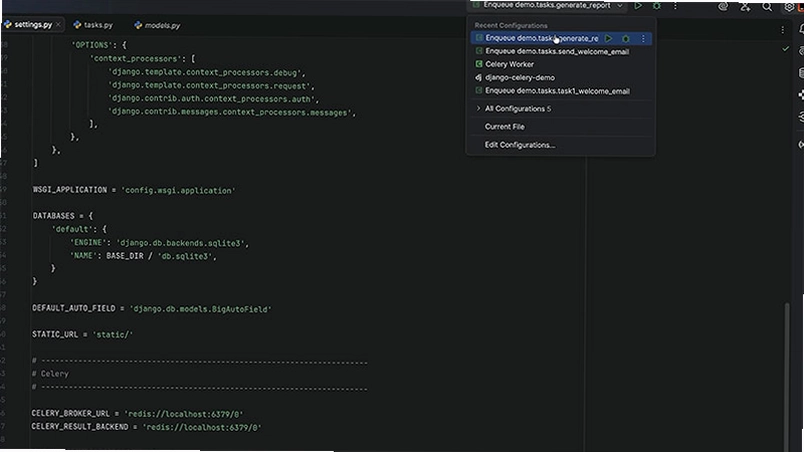Run highlighted generate_re configuration via its play icon
The image size is (804, 452).
(608, 38)
